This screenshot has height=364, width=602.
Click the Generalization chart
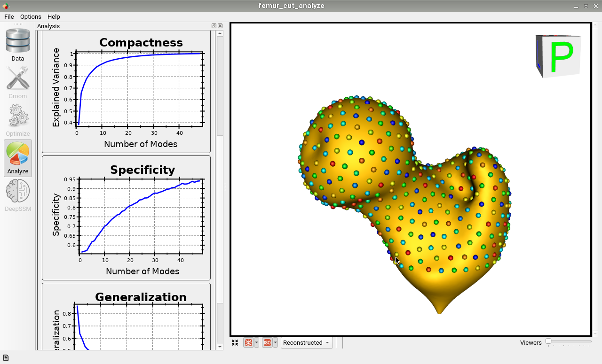127,317
